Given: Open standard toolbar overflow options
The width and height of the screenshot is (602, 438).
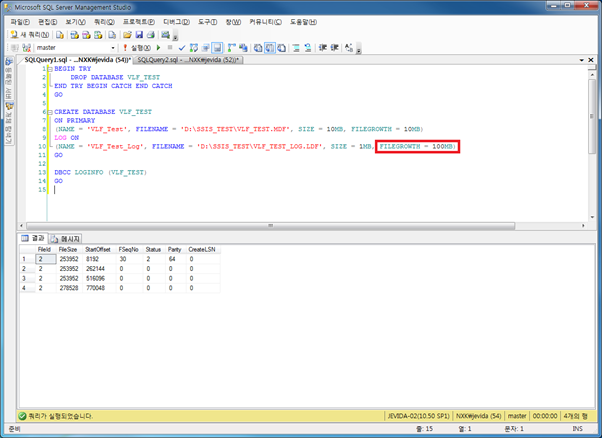Looking at the screenshot, I should coord(175,36).
